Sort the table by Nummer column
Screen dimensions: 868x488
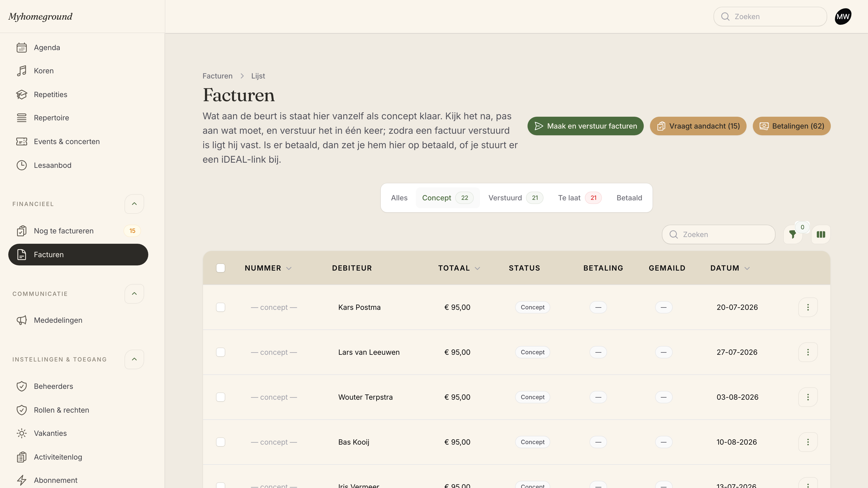pos(268,268)
